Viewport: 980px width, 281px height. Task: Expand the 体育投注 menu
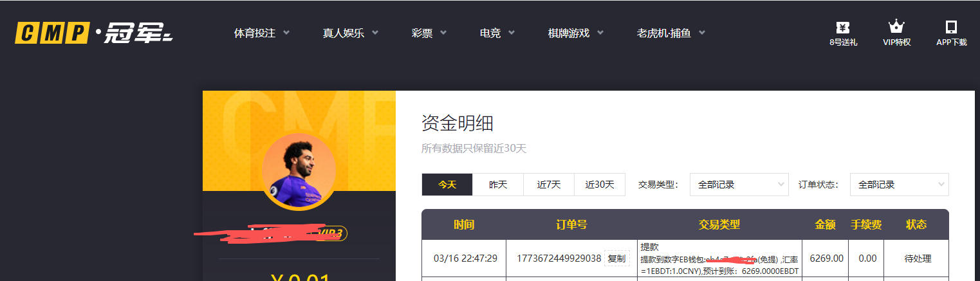(x=261, y=33)
